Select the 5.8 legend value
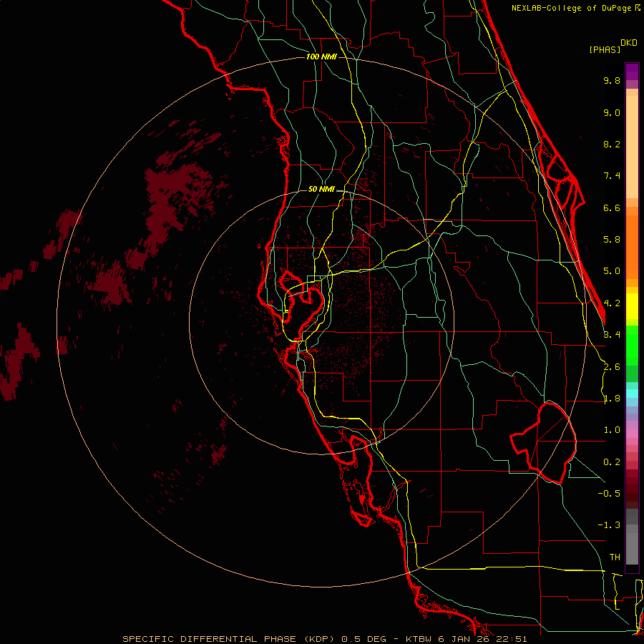This screenshot has width=644, height=644. point(612,240)
